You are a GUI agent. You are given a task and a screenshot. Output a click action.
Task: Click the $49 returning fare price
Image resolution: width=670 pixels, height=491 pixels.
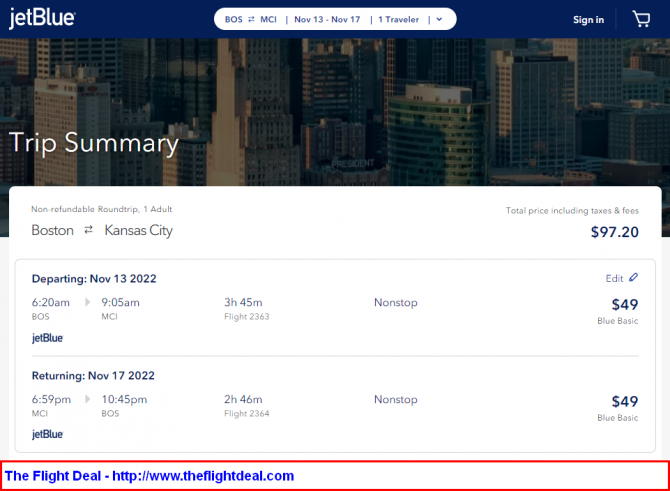(625, 402)
